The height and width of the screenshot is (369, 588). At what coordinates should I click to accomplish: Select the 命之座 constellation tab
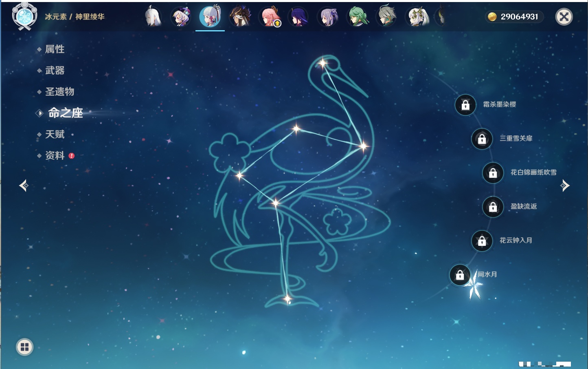(x=65, y=113)
